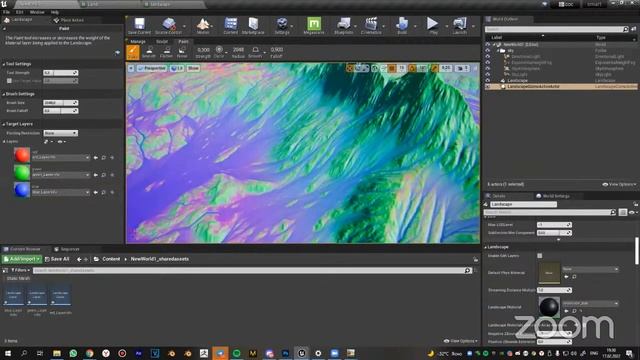Open the Content browser toolbar icon
Image resolution: width=640 pixels, height=360 pixels.
(x=231, y=26)
